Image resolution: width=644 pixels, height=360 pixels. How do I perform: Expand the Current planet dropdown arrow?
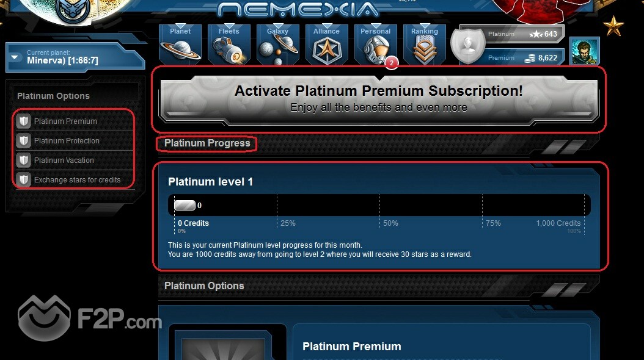tap(15, 57)
